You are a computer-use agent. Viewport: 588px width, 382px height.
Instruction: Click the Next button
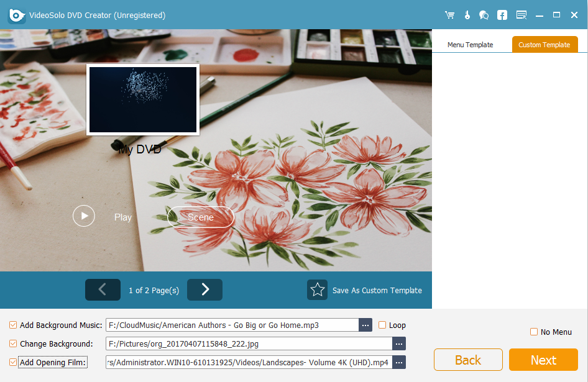pos(543,360)
